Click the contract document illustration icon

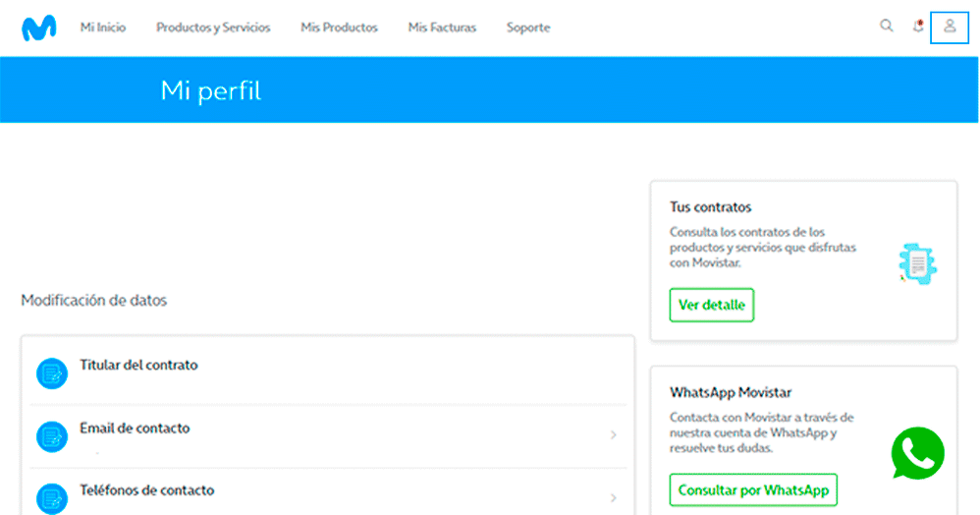917,263
